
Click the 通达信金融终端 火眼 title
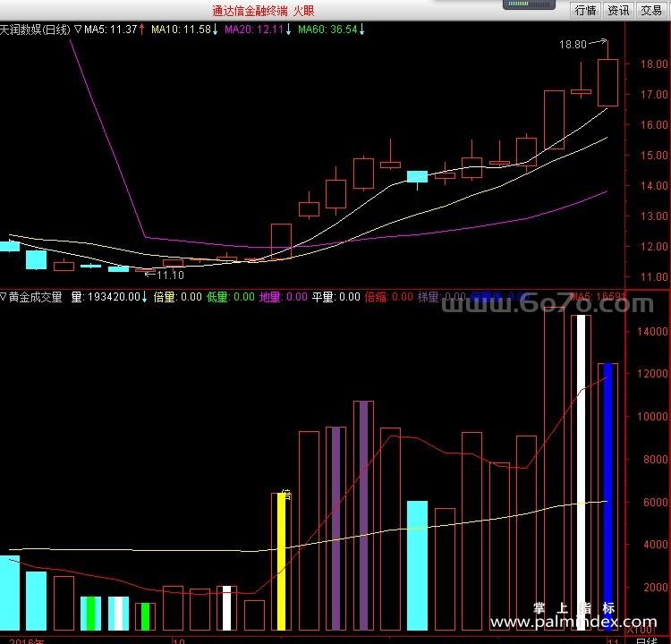[263, 11]
